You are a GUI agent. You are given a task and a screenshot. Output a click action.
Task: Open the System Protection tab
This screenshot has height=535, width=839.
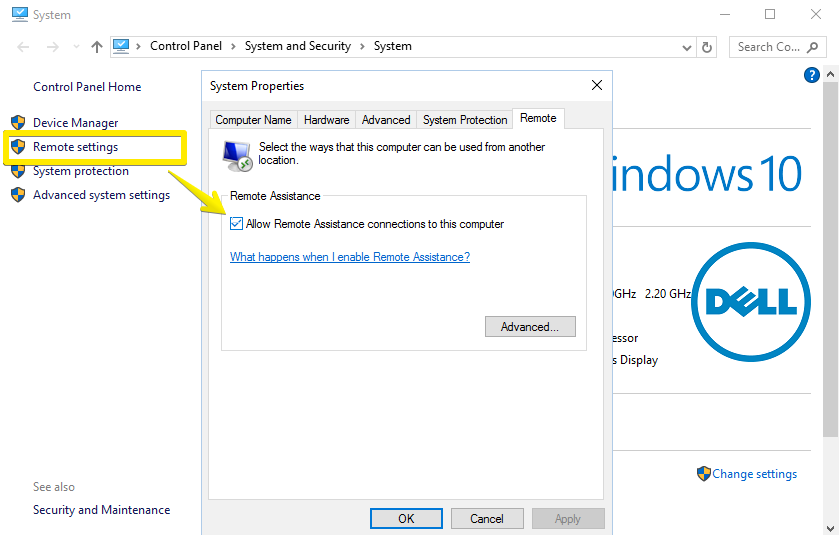point(465,120)
